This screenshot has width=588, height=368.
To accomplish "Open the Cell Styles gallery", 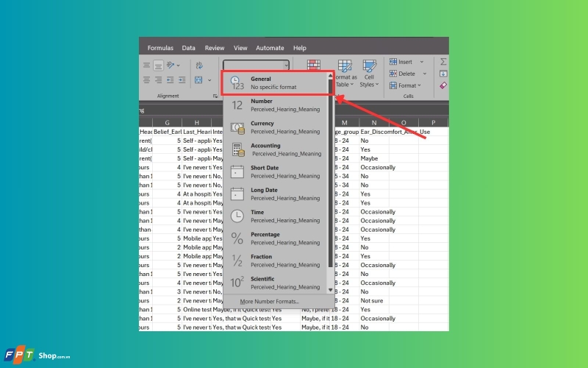I will point(370,73).
